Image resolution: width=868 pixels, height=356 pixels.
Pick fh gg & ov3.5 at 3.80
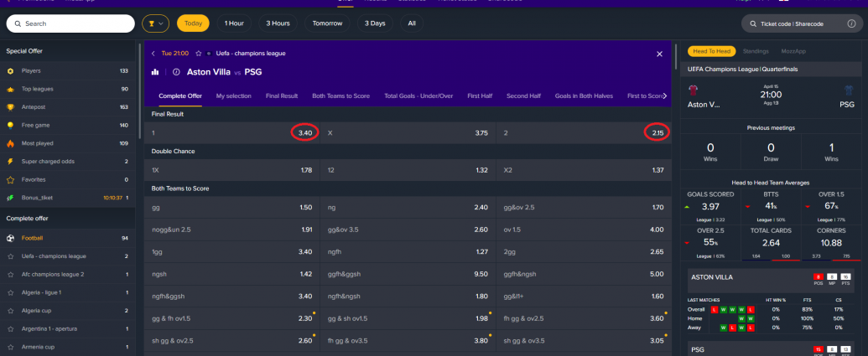(x=408, y=341)
